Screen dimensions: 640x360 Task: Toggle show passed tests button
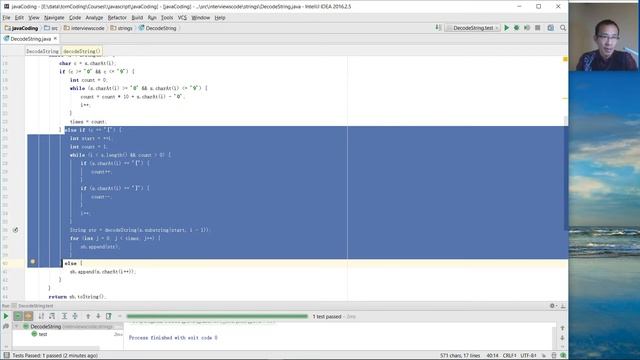(18, 316)
